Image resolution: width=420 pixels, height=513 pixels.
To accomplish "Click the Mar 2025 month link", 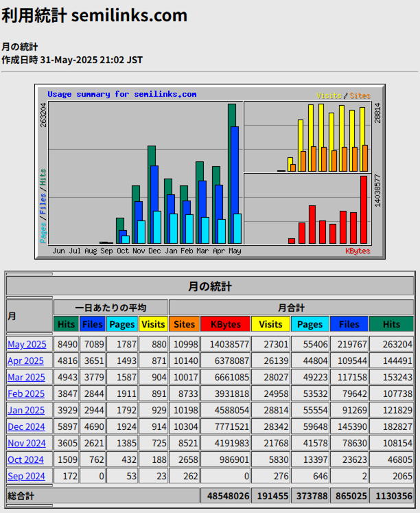I will click(26, 377).
